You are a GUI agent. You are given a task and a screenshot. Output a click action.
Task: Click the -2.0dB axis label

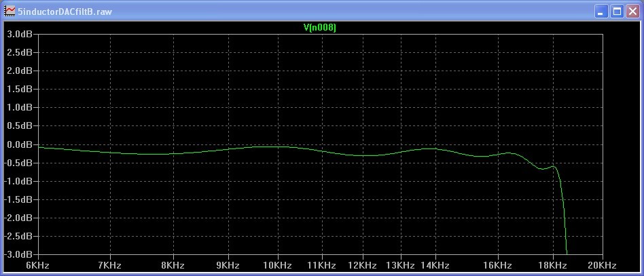click(x=18, y=218)
